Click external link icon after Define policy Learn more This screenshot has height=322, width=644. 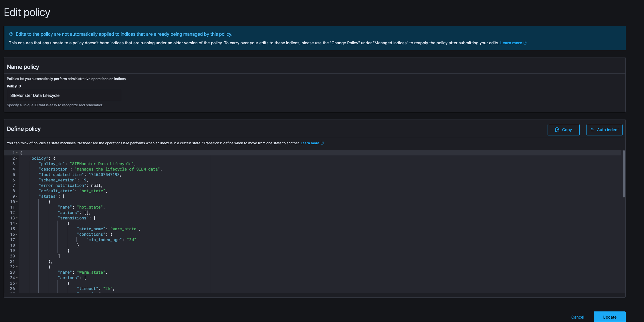click(322, 143)
